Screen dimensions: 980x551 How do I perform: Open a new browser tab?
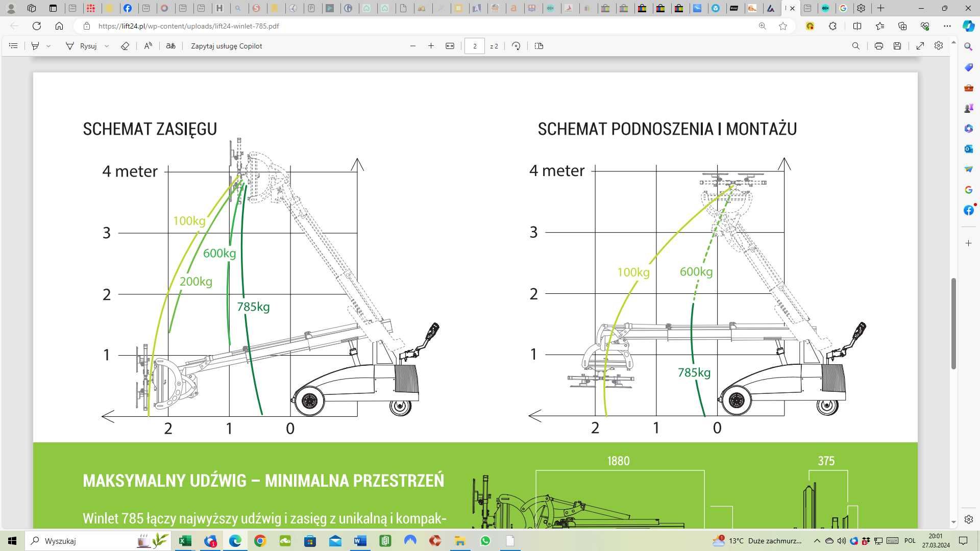coord(880,8)
